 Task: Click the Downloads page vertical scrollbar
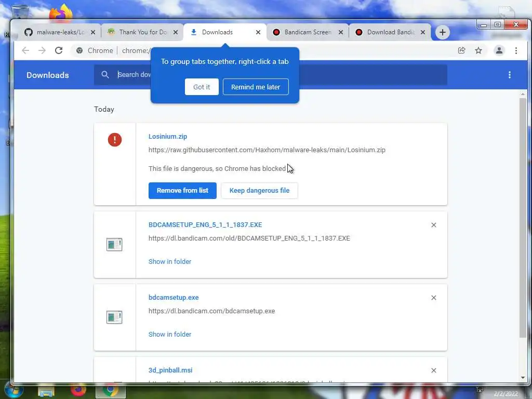[x=523, y=217]
